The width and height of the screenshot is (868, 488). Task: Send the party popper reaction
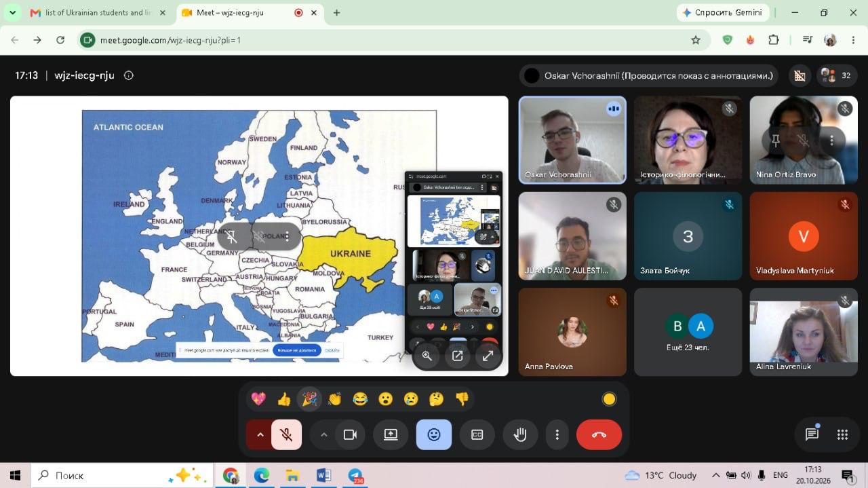pyautogui.click(x=309, y=399)
